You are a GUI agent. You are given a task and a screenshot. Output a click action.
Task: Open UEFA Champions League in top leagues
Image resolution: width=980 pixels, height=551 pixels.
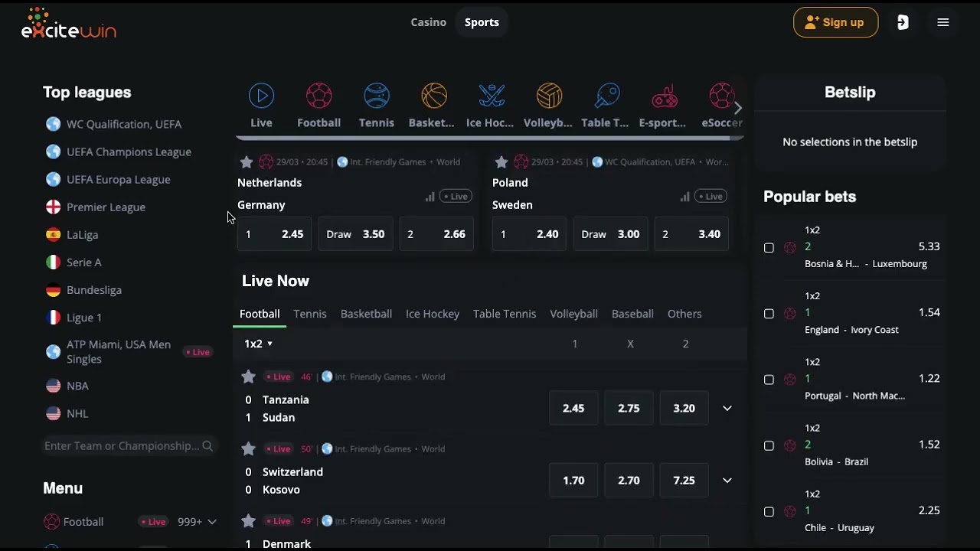(129, 152)
